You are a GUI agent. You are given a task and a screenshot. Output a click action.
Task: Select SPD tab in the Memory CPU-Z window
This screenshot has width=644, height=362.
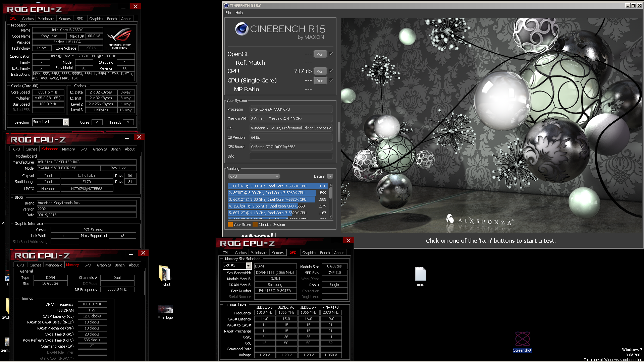click(88, 265)
